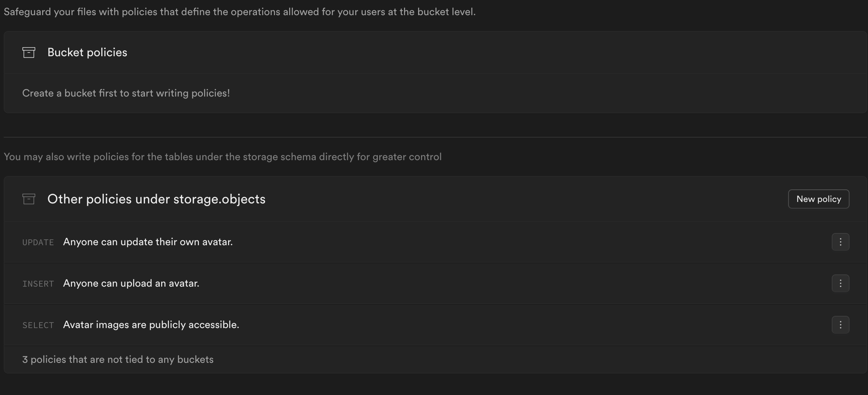Click the SELECT command label
The height and width of the screenshot is (395, 868).
click(x=38, y=325)
